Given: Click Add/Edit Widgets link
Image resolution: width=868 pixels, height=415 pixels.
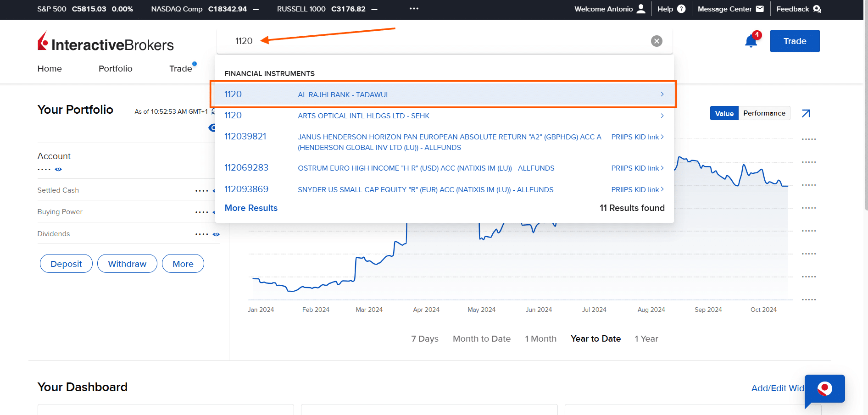Looking at the screenshot, I should (x=778, y=388).
